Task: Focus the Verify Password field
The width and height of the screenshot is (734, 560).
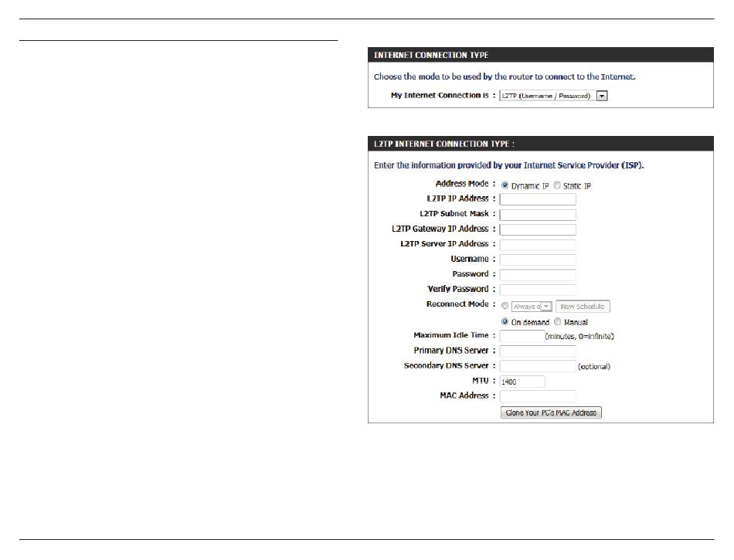Action: click(x=538, y=290)
